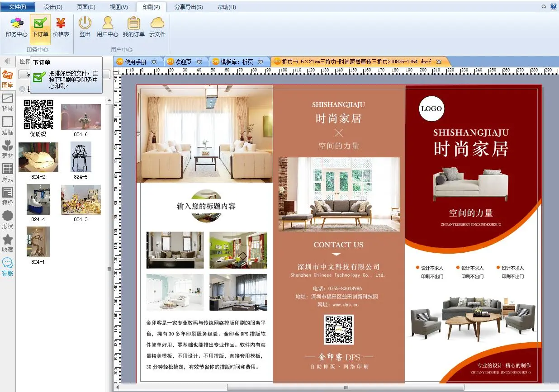The height and width of the screenshot is (392, 559).
Task: Open the 设计(D) ribbon tab
Action: [53, 7]
